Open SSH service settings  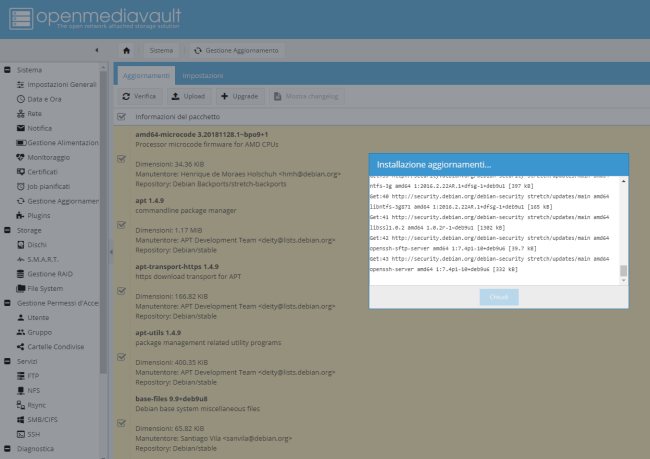coord(28,434)
